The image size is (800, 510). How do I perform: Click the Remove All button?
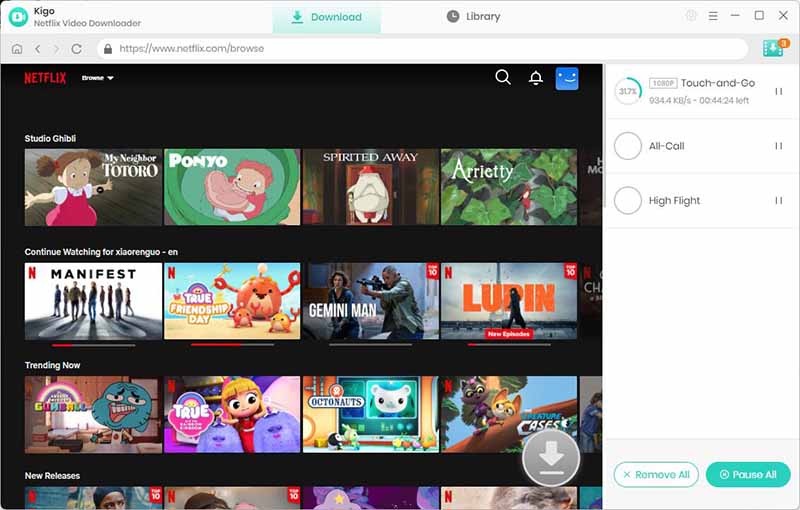[656, 475]
